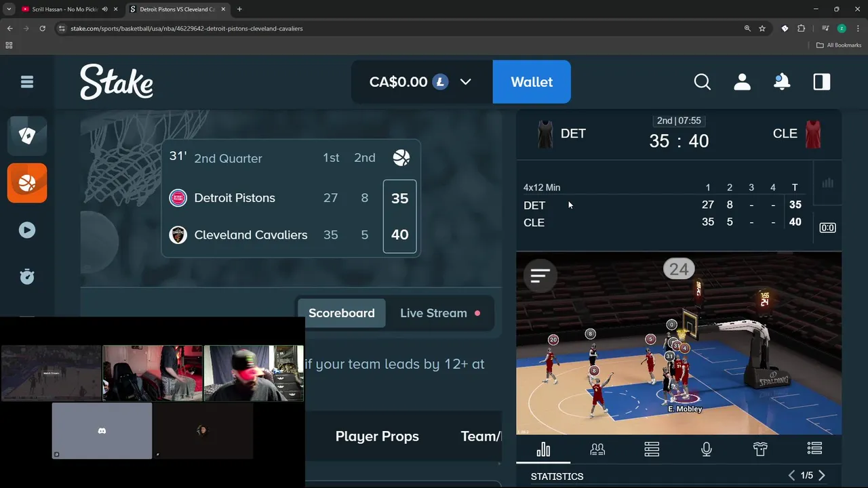
Task: Mute the Scrill Hassan tab audio
Action: pyautogui.click(x=104, y=9)
